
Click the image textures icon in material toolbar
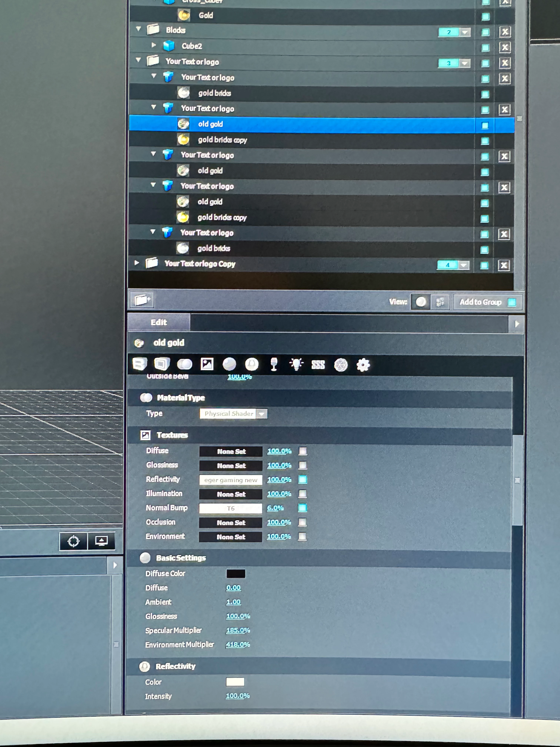[x=207, y=364]
